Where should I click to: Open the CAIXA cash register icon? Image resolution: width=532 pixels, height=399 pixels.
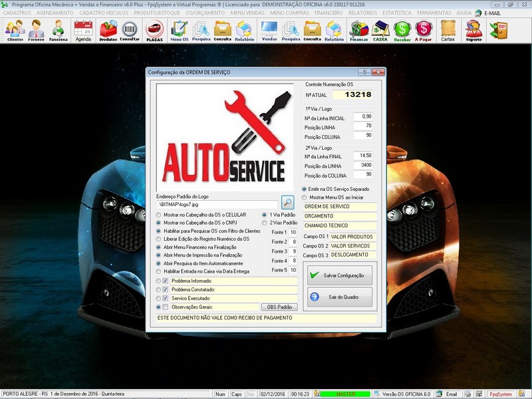click(380, 31)
